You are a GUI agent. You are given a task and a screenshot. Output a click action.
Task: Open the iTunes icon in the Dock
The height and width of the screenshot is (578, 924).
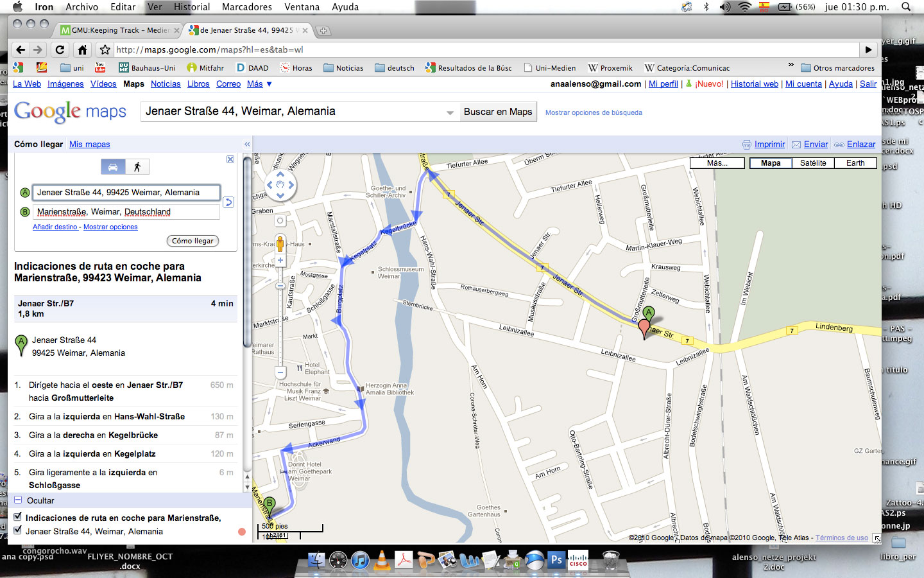pyautogui.click(x=360, y=560)
